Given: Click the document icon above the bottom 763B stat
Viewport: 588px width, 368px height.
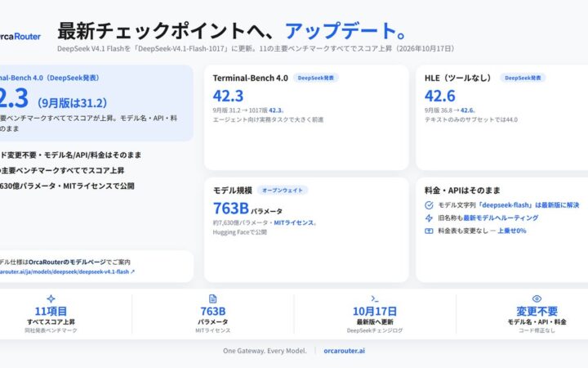Looking at the screenshot, I should tap(212, 298).
